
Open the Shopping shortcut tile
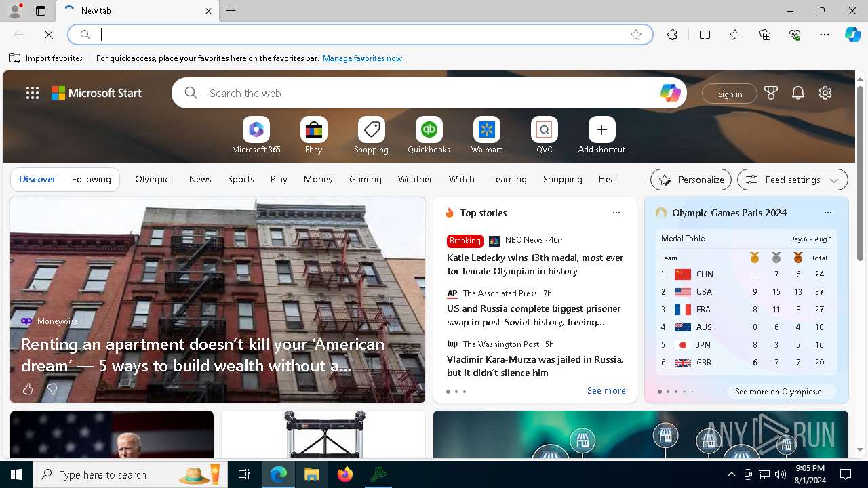pos(371,136)
